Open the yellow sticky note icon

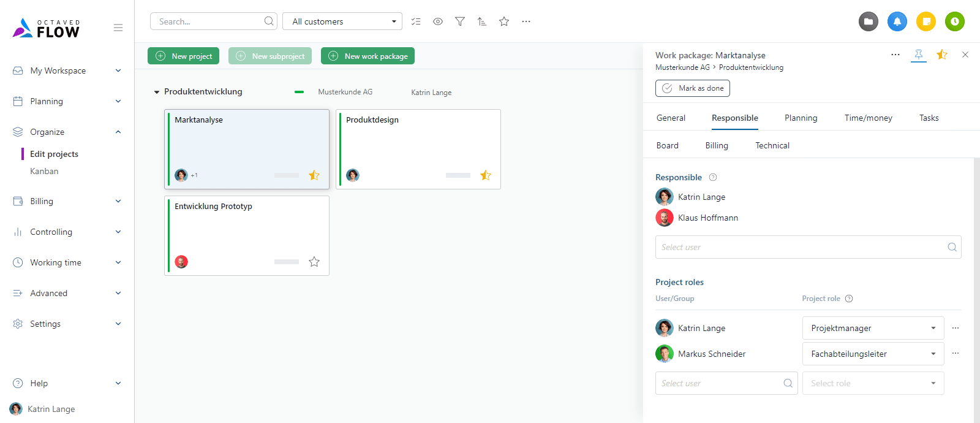tap(926, 21)
